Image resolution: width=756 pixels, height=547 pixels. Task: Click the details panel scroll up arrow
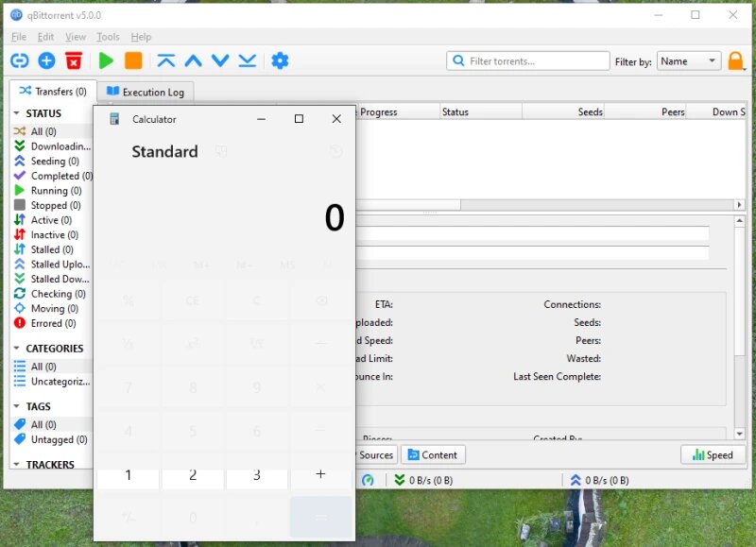pos(740,221)
